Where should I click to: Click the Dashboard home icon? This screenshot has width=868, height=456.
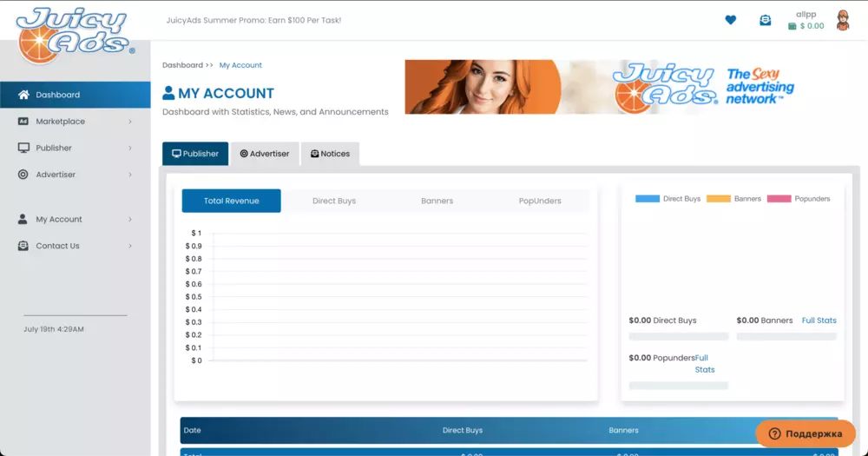(x=23, y=95)
